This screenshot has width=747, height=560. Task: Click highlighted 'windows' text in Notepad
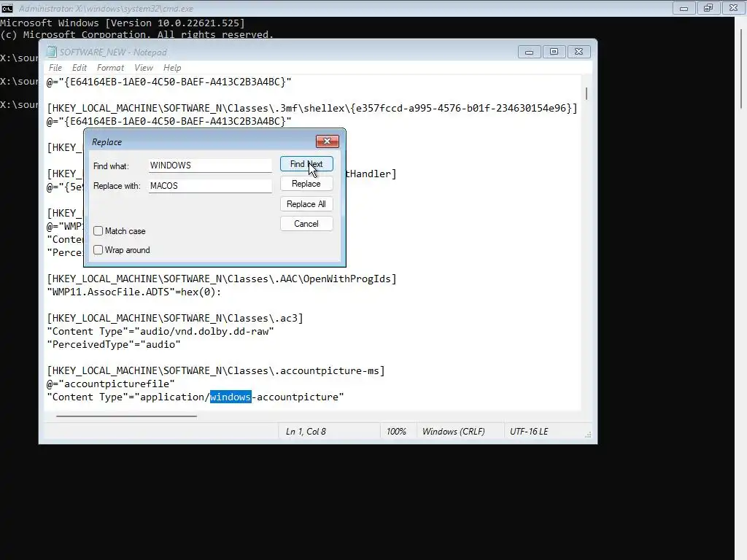pyautogui.click(x=231, y=397)
